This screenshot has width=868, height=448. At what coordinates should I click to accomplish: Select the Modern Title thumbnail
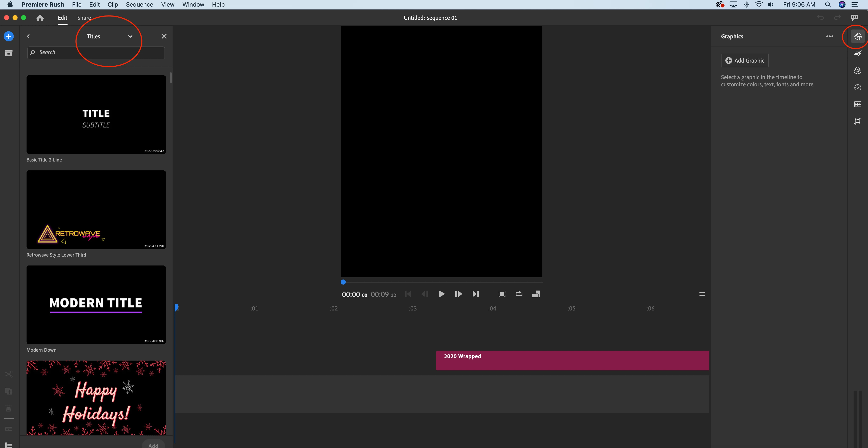click(96, 305)
